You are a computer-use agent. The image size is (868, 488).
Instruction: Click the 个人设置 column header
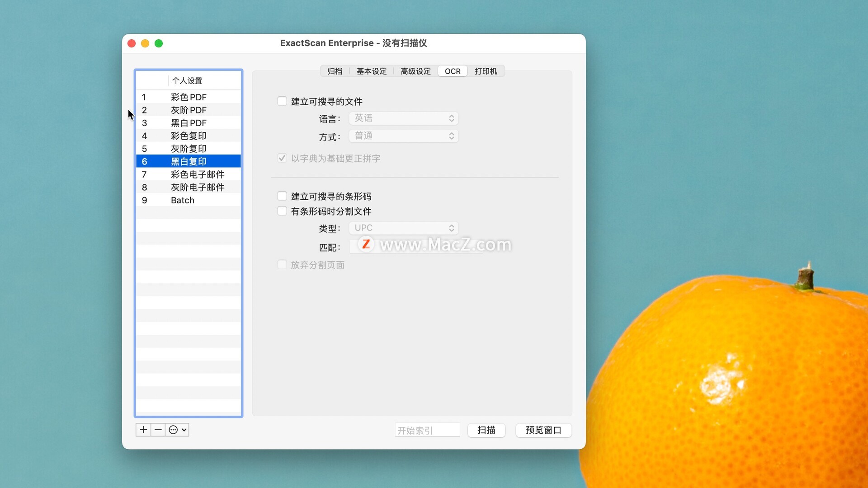(x=204, y=81)
